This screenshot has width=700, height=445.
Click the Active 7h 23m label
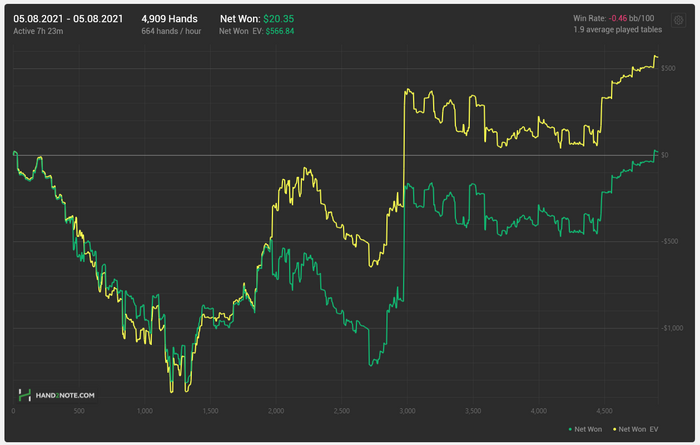(38, 31)
